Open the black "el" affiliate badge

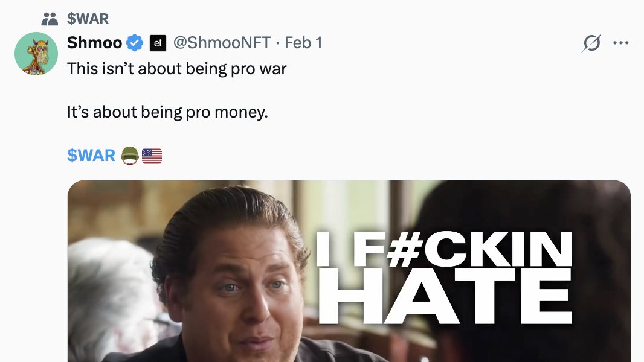(x=158, y=43)
